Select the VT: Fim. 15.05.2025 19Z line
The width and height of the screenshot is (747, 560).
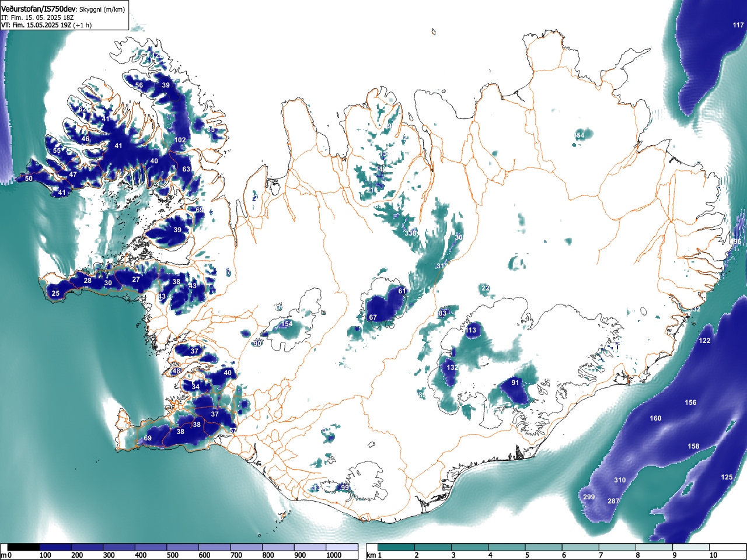click(x=46, y=25)
